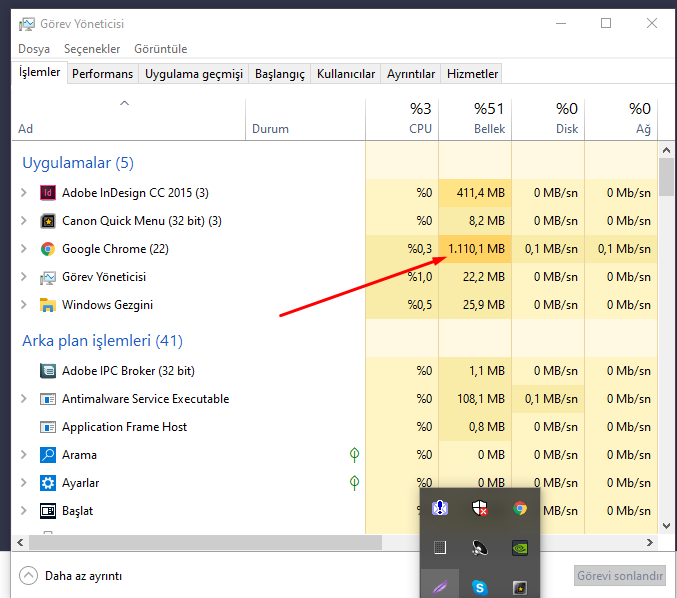The height and width of the screenshot is (598, 677).
Task: Click the Görevi sonlandır button
Action: pos(620,576)
